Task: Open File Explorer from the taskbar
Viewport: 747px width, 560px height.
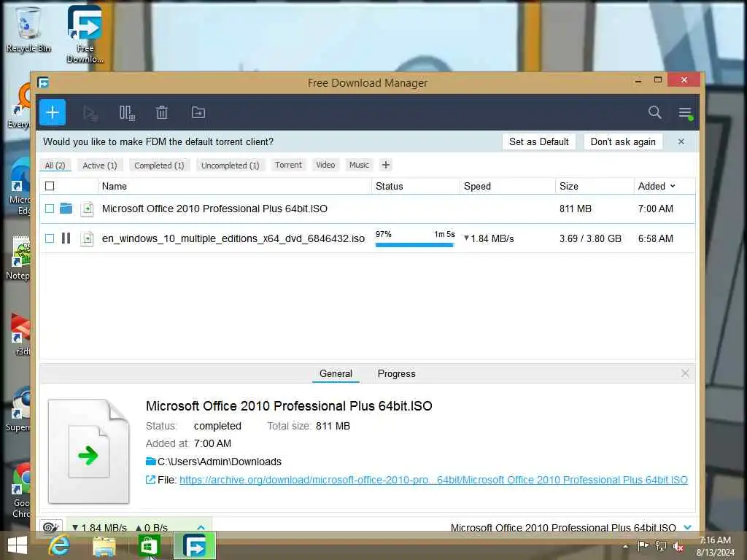Action: tap(104, 545)
